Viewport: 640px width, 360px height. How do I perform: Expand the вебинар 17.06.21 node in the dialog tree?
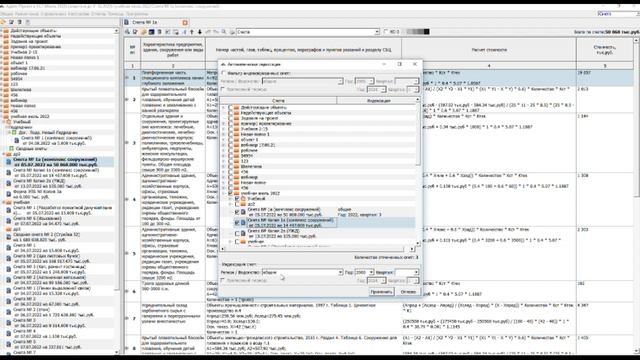coord(224,145)
